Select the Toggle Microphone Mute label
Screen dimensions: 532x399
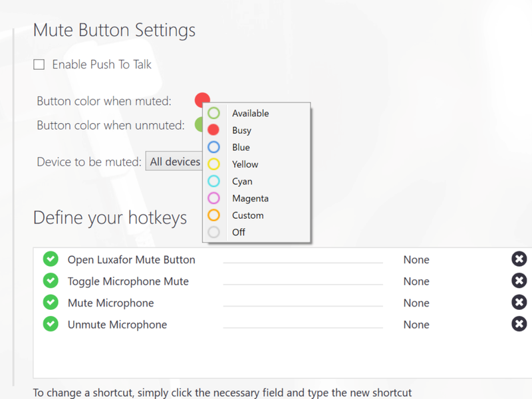tap(128, 281)
